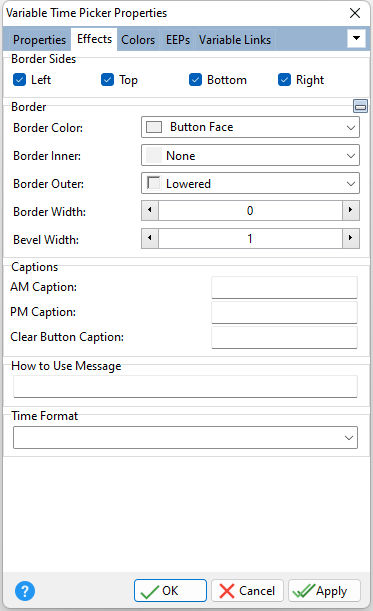The width and height of the screenshot is (373, 611).
Task: Click the AM Caption input field
Action: [x=284, y=287]
